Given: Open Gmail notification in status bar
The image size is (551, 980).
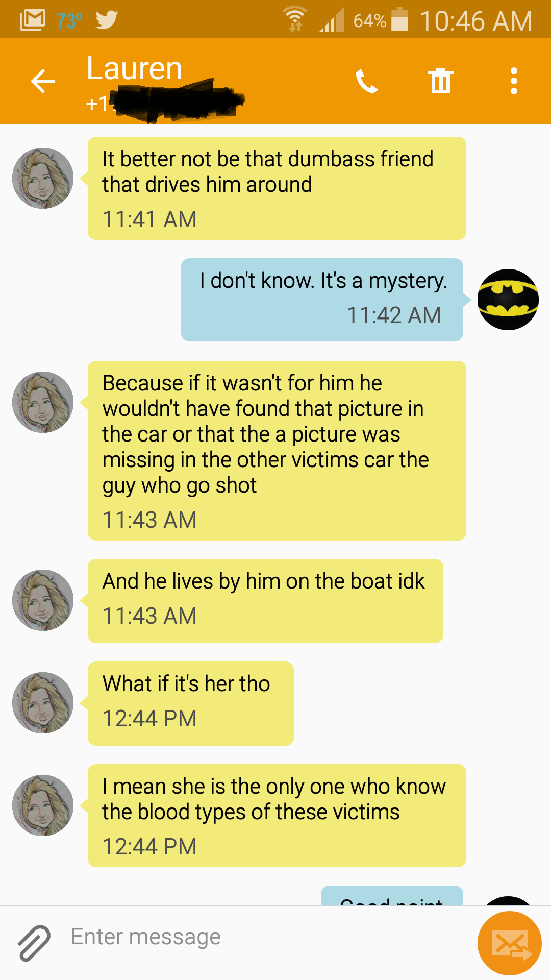Looking at the screenshot, I should (x=32, y=20).
